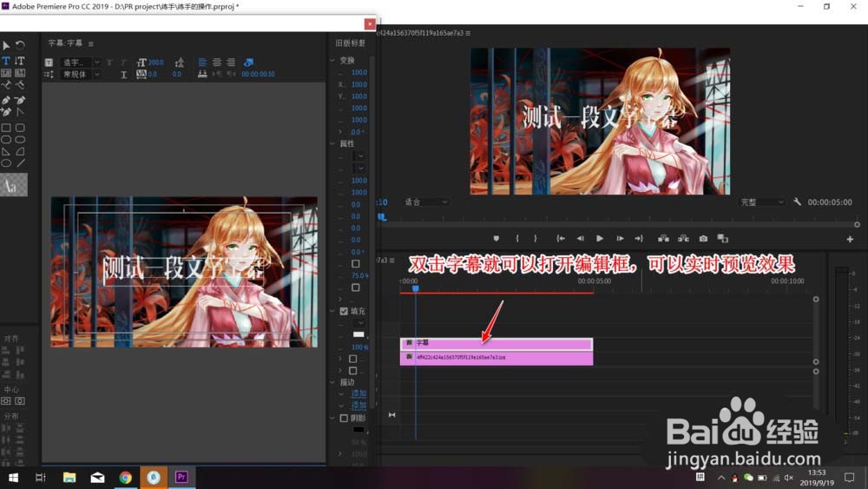Click the Mark Out button
Viewport: 868px width, 489px height.
click(x=536, y=239)
